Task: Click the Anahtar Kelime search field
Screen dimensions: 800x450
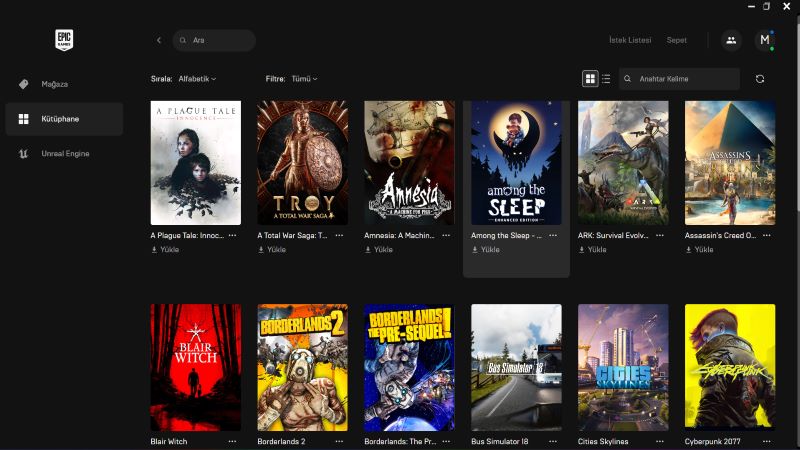Action: click(x=679, y=79)
